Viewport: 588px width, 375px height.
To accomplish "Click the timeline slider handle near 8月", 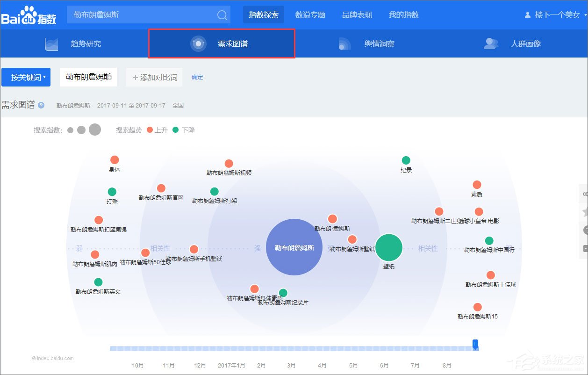I will pos(475,345).
